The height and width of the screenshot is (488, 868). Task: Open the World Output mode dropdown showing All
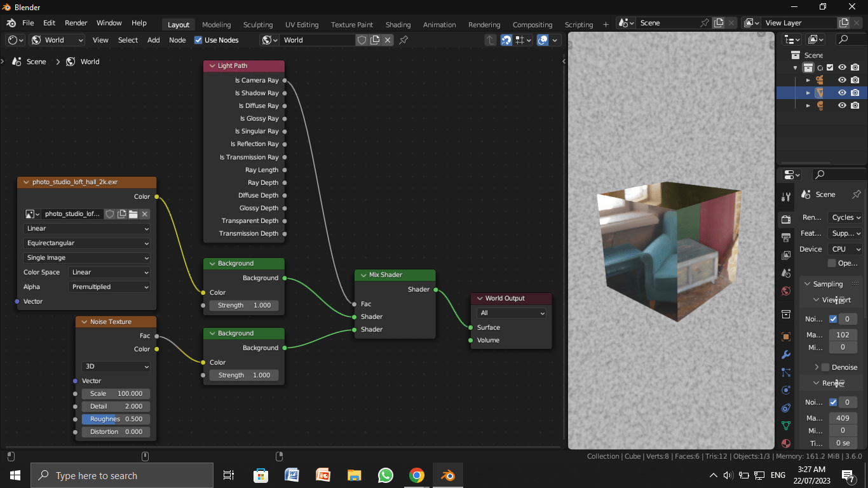point(511,313)
